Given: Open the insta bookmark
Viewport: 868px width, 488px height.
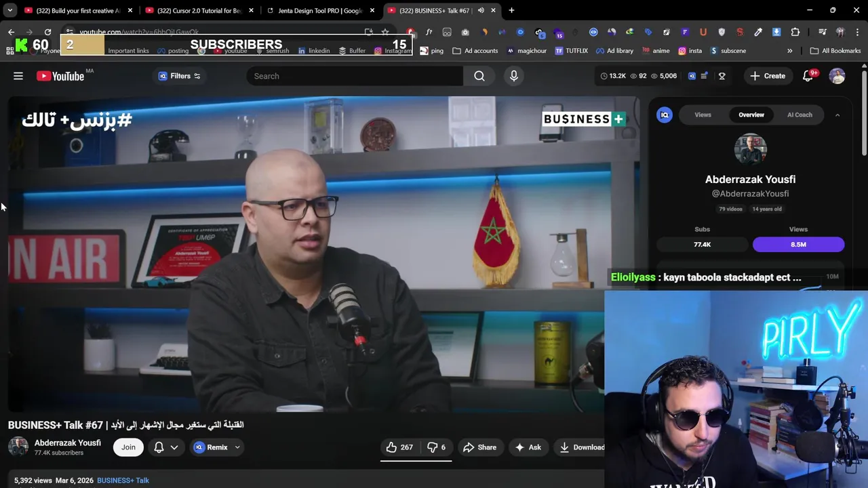Looking at the screenshot, I should (x=690, y=51).
